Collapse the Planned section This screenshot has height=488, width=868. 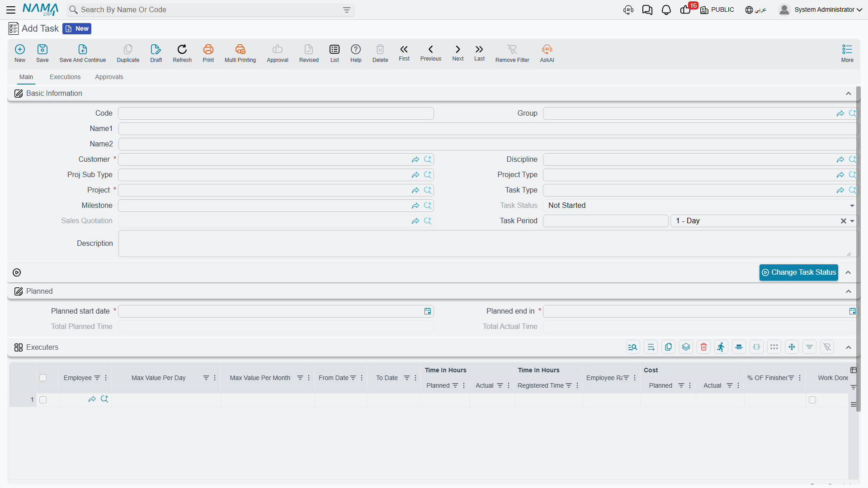[x=849, y=291]
